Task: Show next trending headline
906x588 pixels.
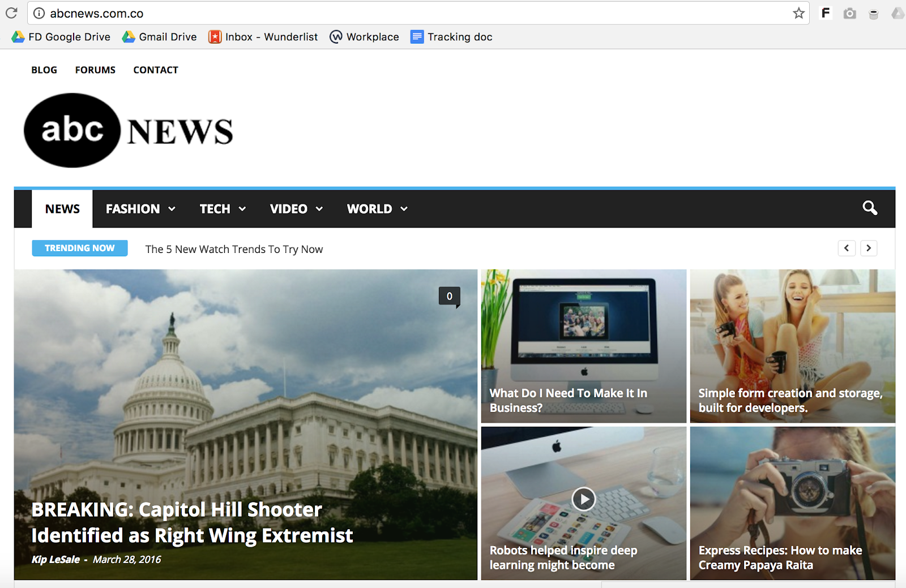Action: tap(869, 248)
